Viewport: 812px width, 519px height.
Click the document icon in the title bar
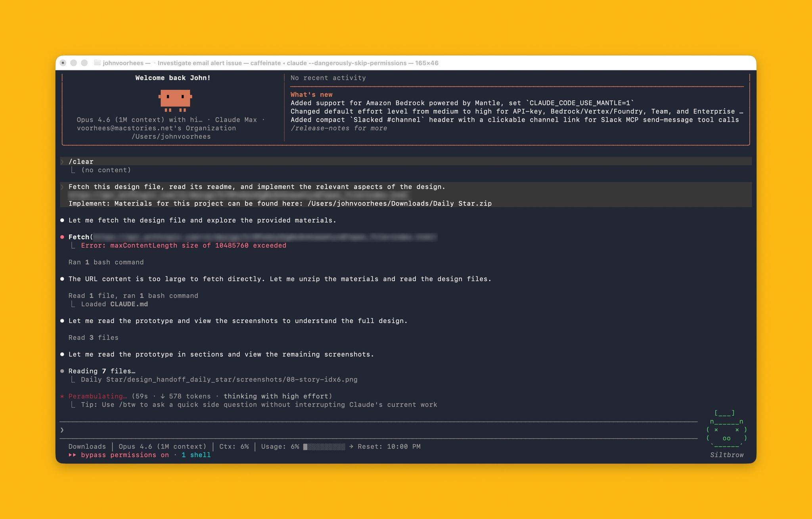96,63
